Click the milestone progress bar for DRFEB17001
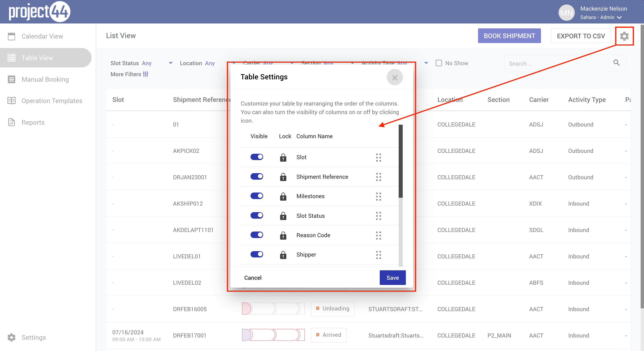The width and height of the screenshot is (644, 351). tap(273, 335)
